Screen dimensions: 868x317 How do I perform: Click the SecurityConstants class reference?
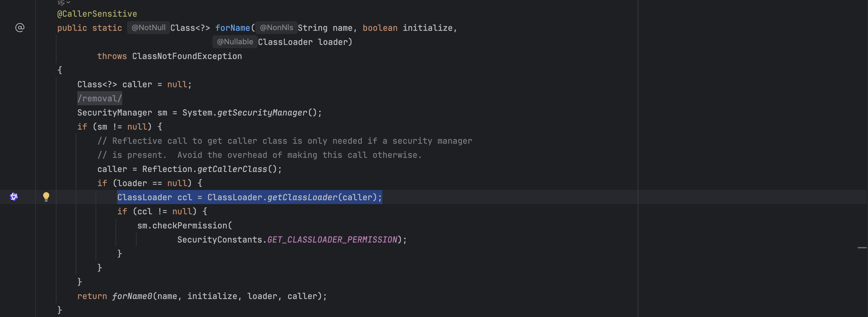point(219,240)
